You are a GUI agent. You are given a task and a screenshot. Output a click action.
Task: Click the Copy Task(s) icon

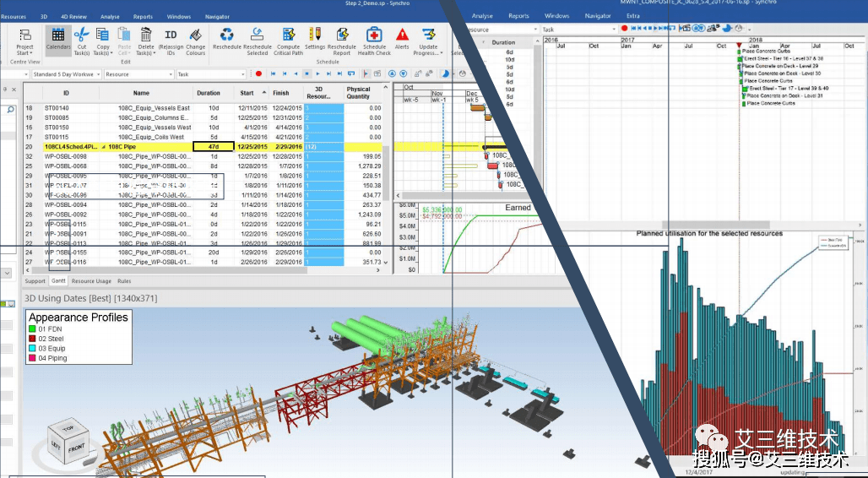click(x=103, y=35)
